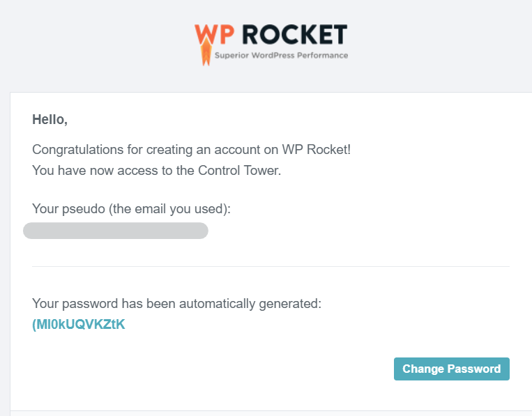Click the Hello, greeting heading
Viewport: 532px width, 416px height.
click(x=50, y=120)
